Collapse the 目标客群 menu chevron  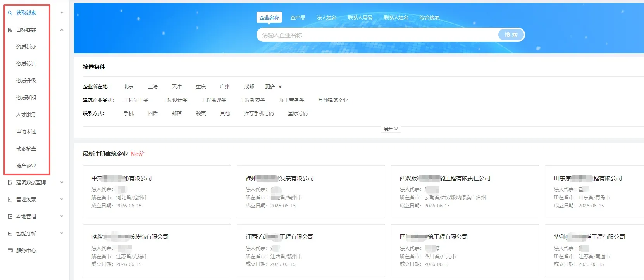click(62, 30)
